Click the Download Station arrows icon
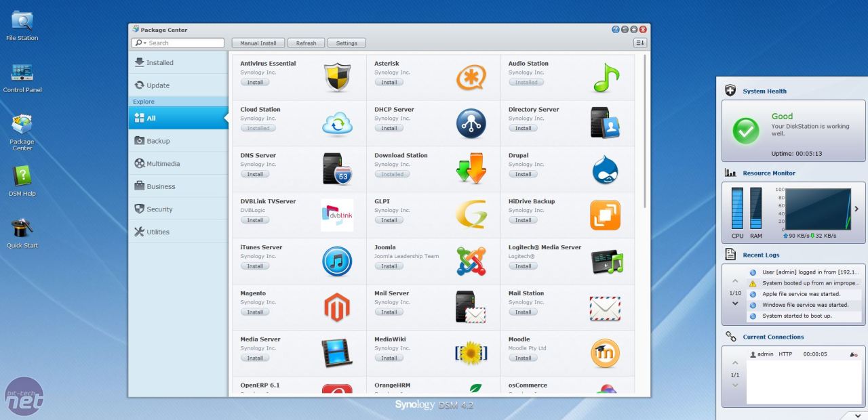 coord(471,169)
